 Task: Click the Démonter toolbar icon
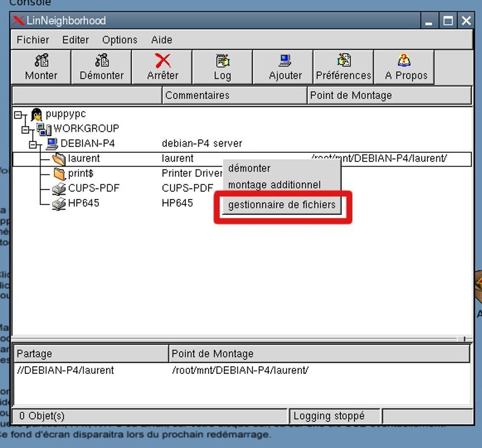click(x=101, y=61)
